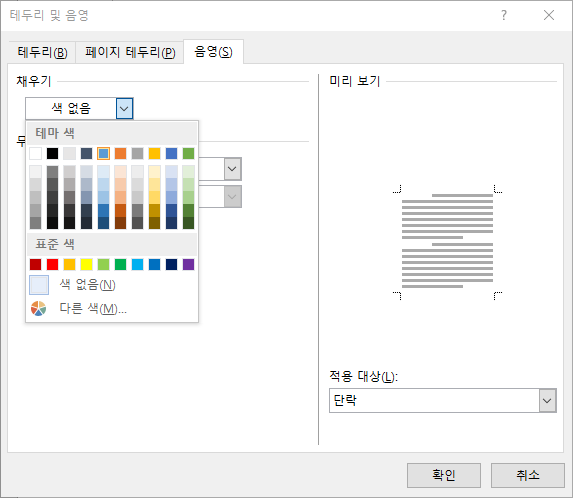Pick the lightest gold tint swatch
573x498 pixels.
point(155,172)
